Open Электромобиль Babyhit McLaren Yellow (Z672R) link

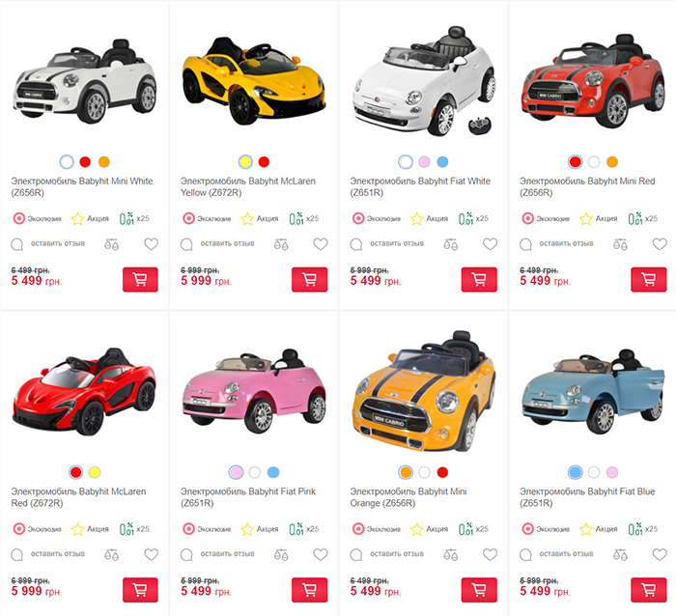248,186
